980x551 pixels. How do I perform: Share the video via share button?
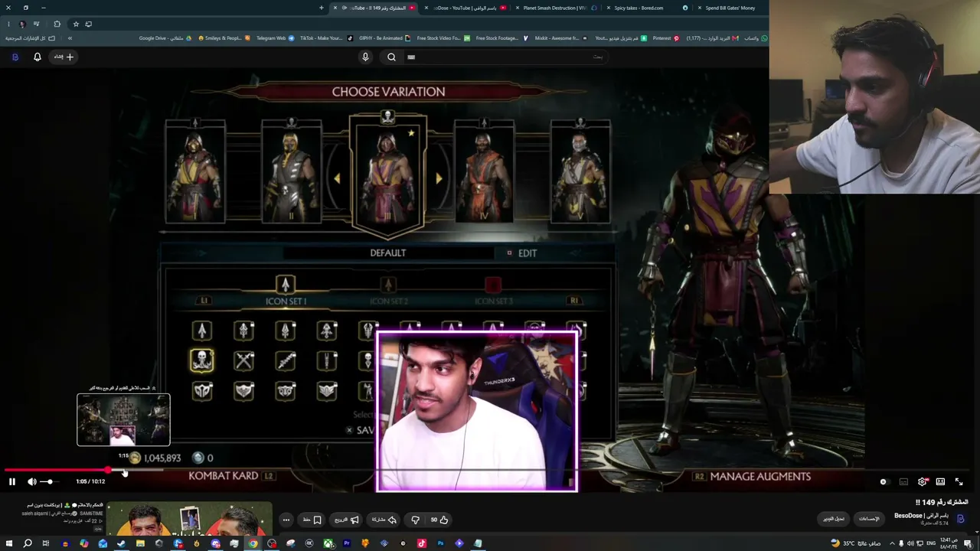click(384, 520)
